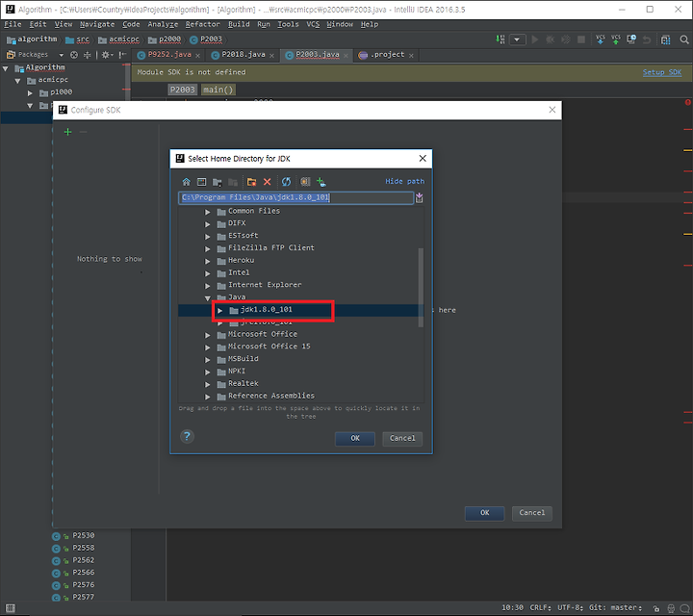This screenshot has height=616, width=693.
Task: Expand the jdk1.8.0_101 folder
Action: [x=219, y=311]
